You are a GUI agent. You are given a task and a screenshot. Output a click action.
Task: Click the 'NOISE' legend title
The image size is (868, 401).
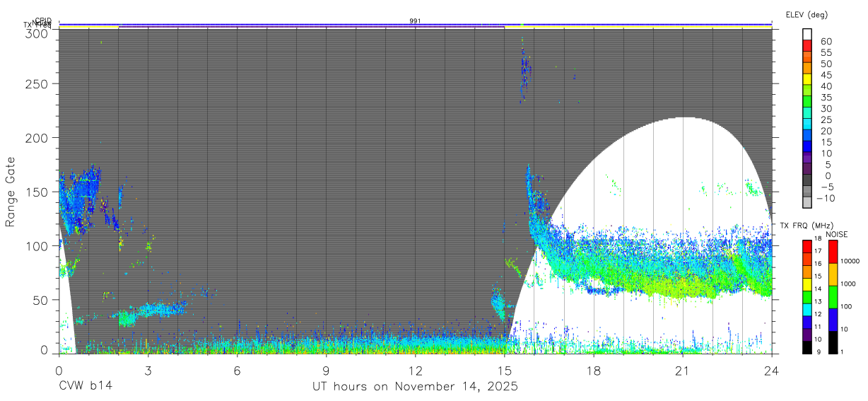838,234
